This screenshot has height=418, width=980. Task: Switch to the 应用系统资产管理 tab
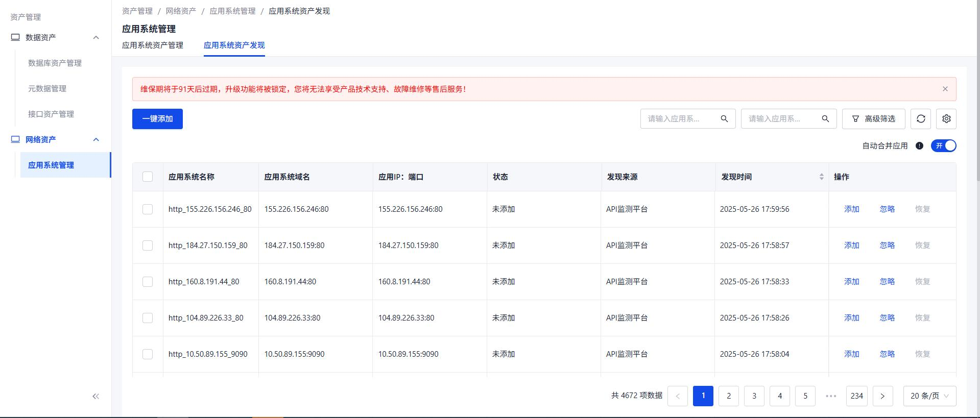(x=152, y=45)
